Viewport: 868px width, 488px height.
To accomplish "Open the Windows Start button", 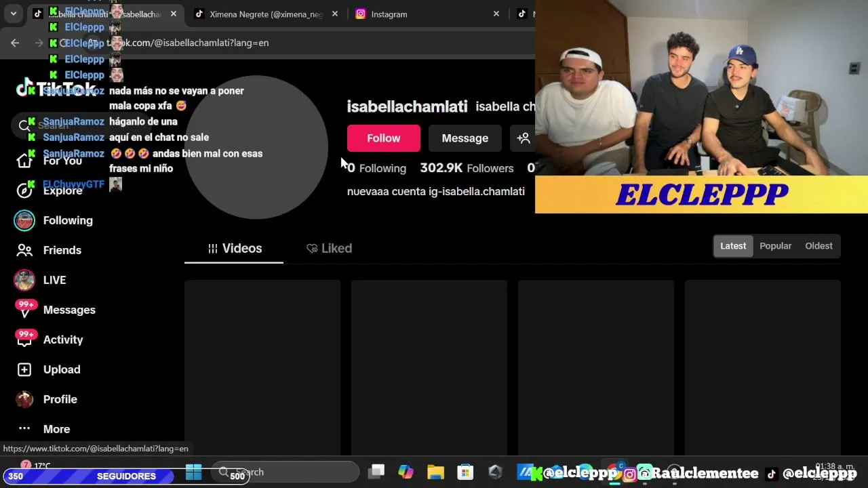I will point(193,472).
